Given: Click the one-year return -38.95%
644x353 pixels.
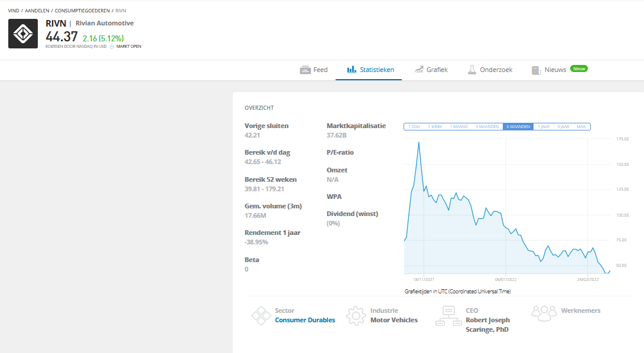Looking at the screenshot, I should tap(256, 243).
